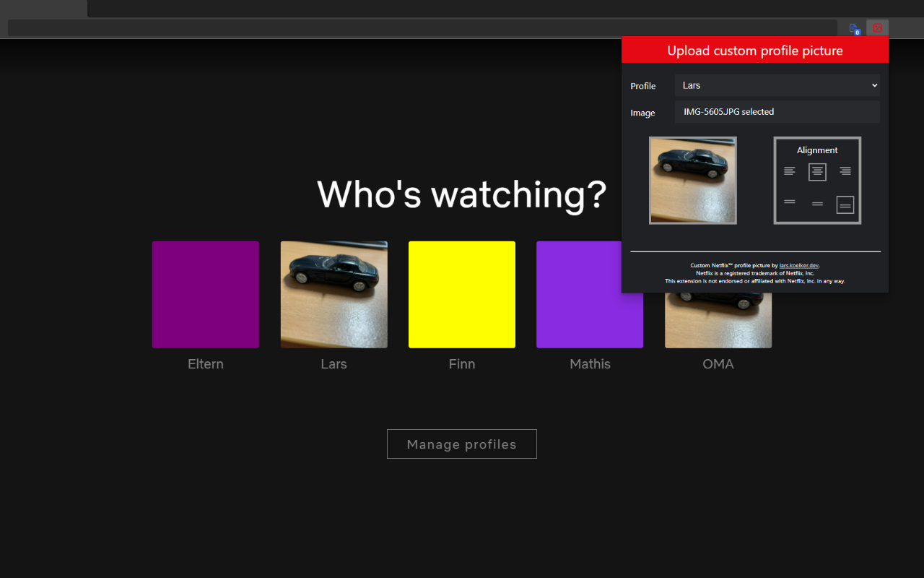Open the Profile dropdown showing Lars

pyautogui.click(x=777, y=85)
